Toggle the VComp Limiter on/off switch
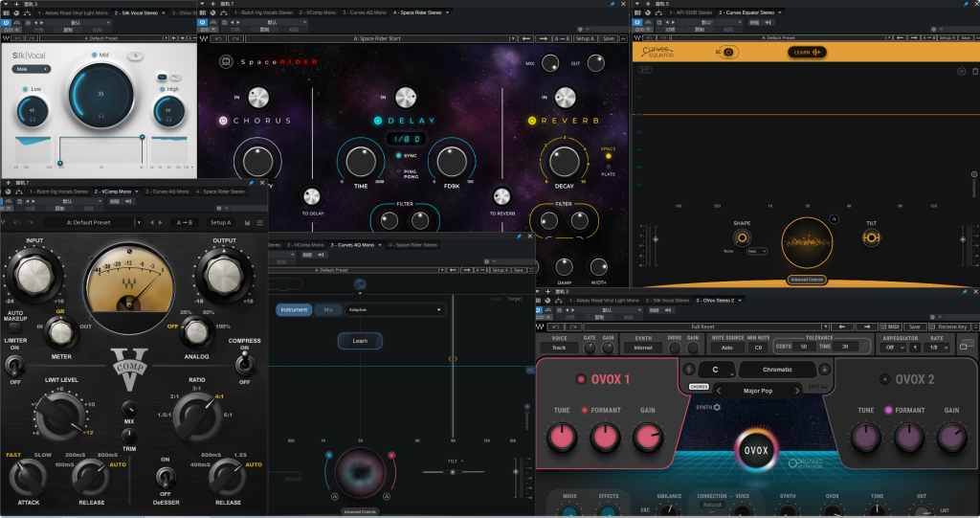Image resolution: width=980 pixels, height=518 pixels. click(14, 364)
